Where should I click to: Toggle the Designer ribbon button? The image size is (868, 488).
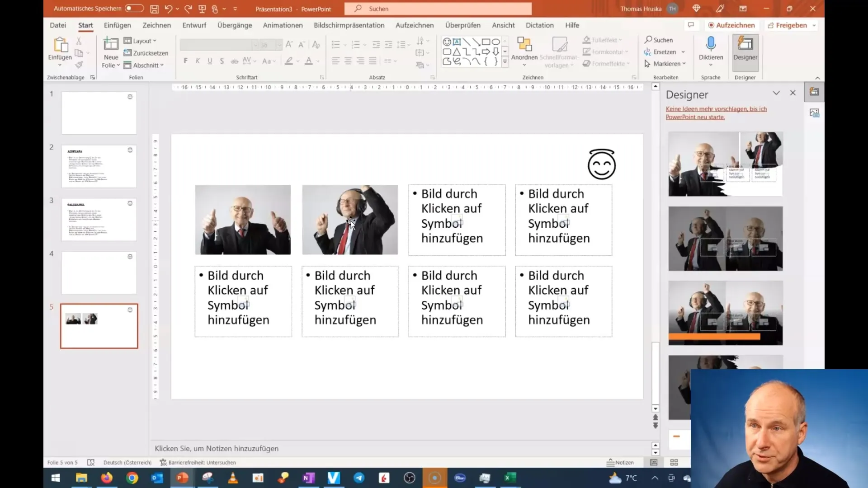pos(745,52)
